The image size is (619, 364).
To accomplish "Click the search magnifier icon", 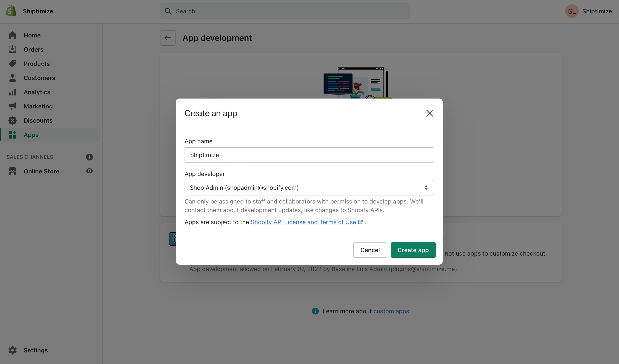I will click(168, 11).
